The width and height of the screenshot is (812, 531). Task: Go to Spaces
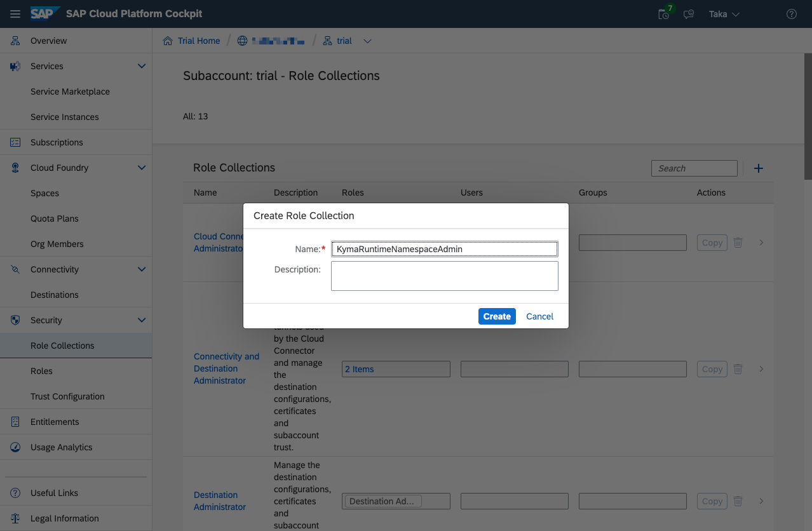44,193
